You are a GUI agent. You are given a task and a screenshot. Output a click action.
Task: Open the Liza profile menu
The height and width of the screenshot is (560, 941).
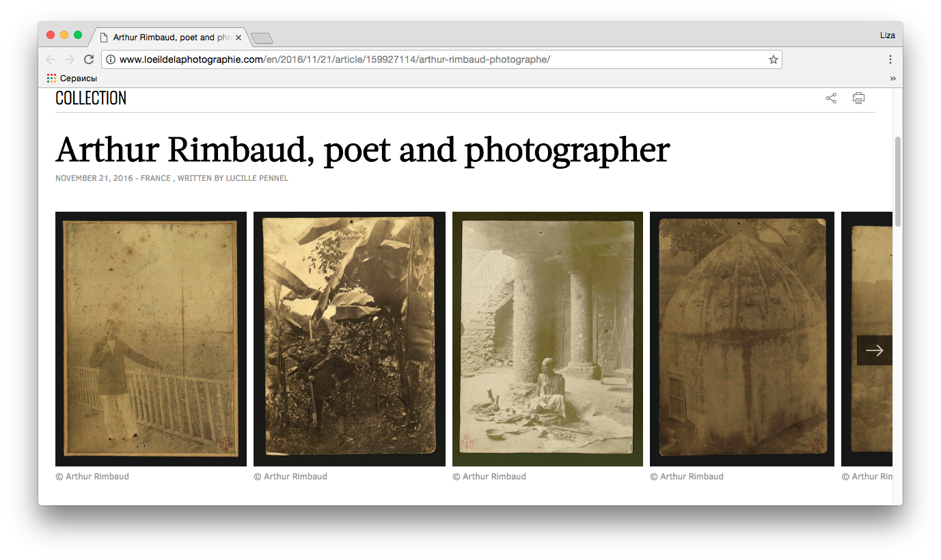[887, 36]
